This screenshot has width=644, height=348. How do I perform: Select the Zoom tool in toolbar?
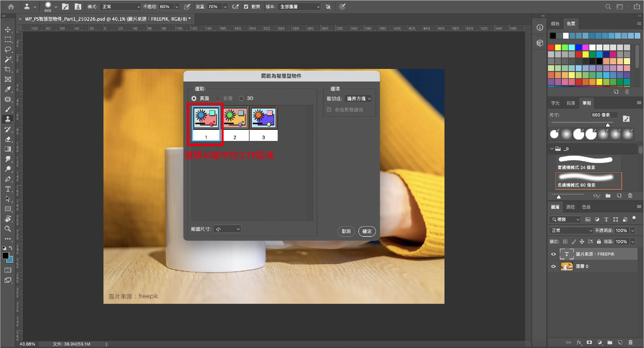coord(8,229)
